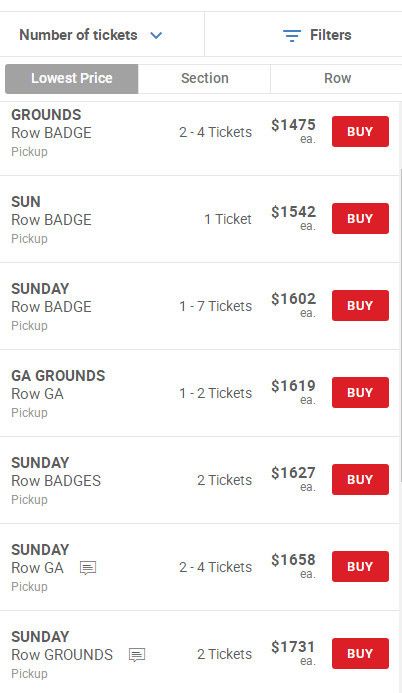402x693 pixels.
Task: View seller note icon beside Row GROUNDS
Action: 137,655
